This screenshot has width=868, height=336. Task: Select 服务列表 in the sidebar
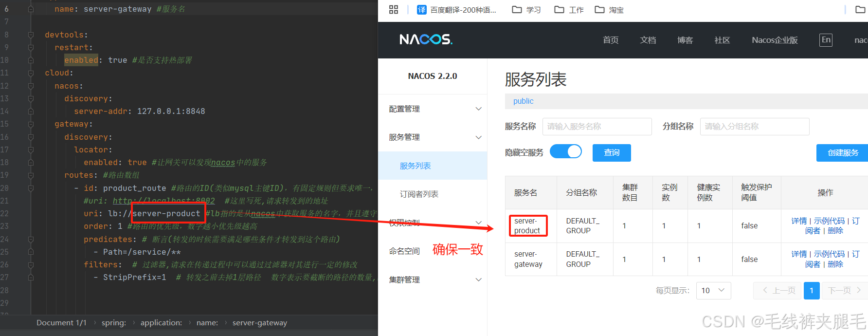coord(433,166)
